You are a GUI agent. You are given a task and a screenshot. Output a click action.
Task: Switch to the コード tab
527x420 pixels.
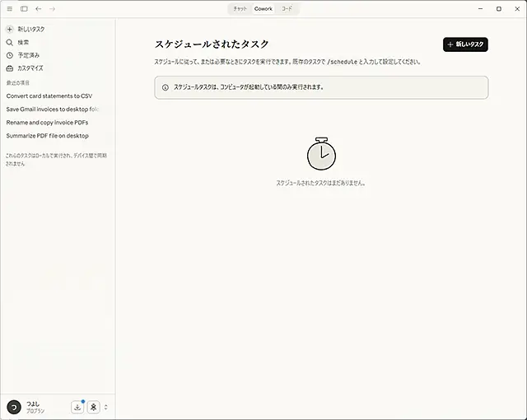coord(287,8)
